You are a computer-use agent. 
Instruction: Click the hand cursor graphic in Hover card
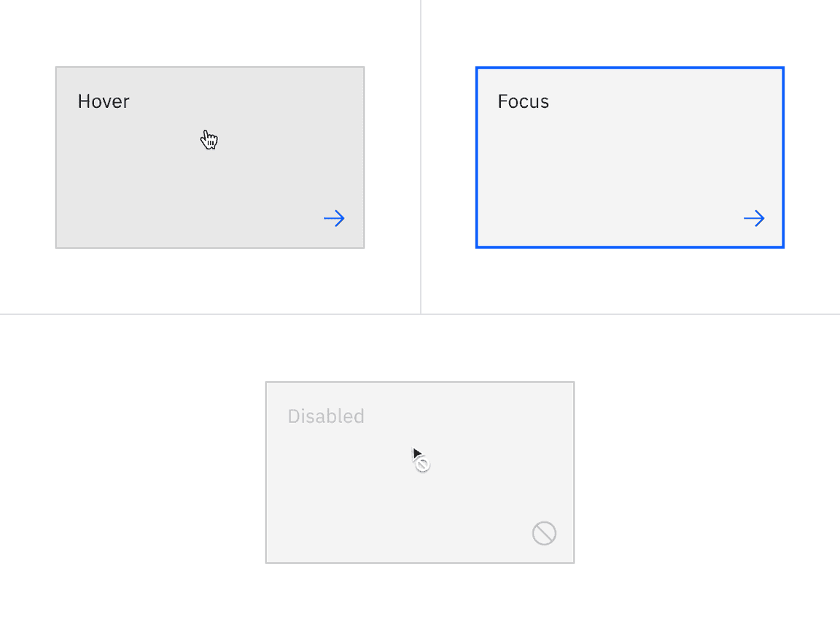[209, 139]
